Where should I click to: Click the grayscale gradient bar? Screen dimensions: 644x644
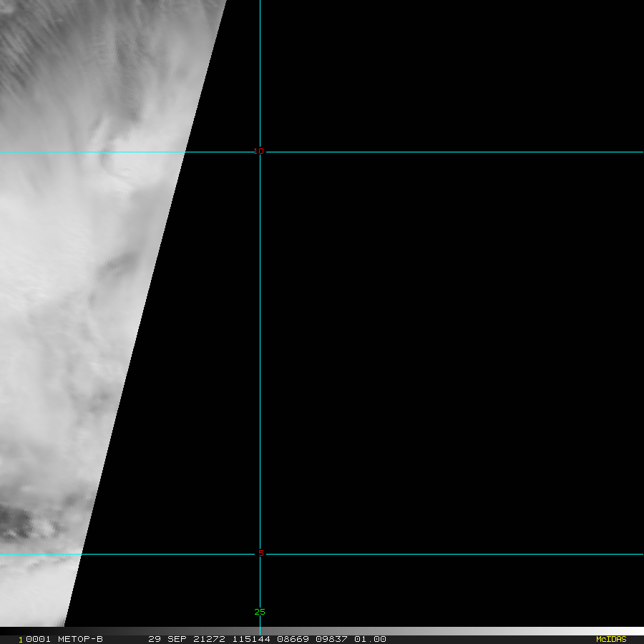[x=322, y=631]
